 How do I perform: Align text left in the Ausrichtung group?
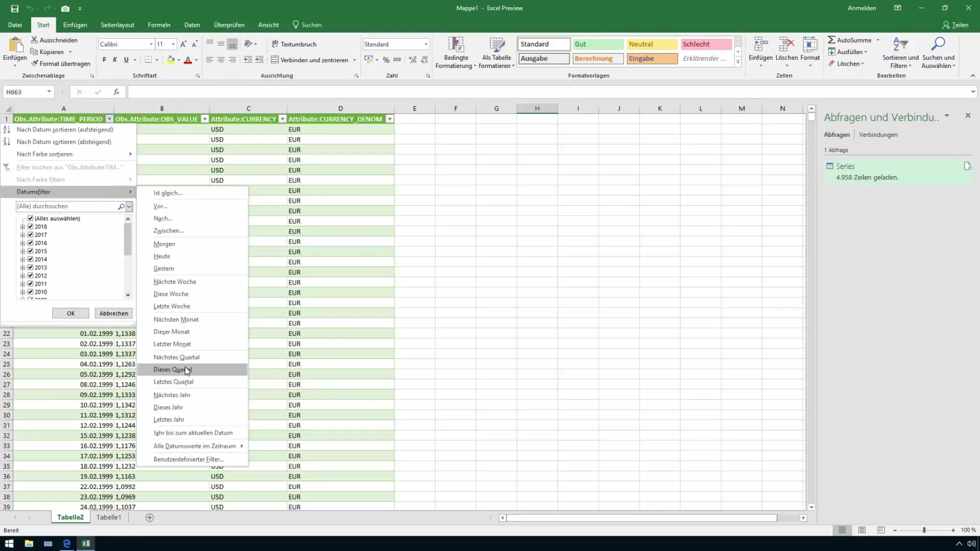(x=210, y=60)
